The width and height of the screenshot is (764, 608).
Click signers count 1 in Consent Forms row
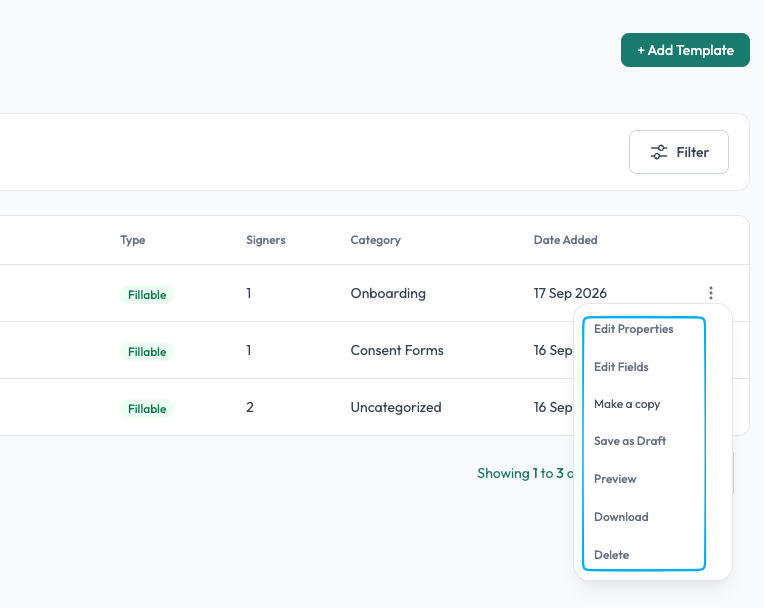248,350
